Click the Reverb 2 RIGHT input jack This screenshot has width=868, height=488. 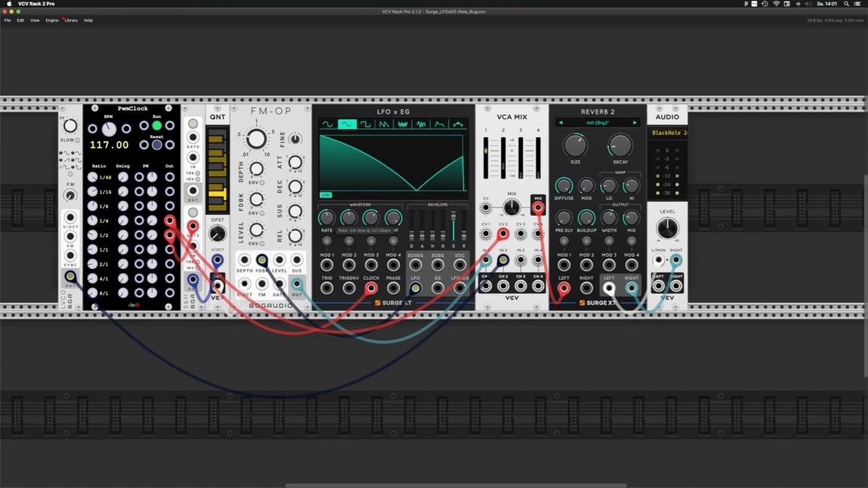[x=587, y=288]
